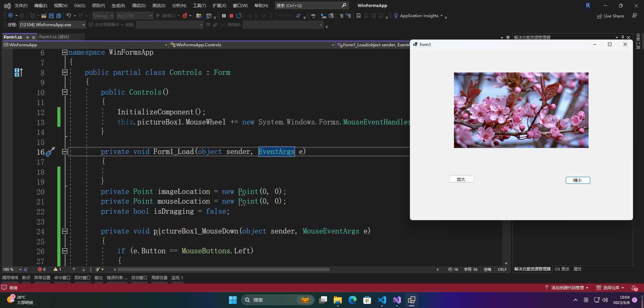The width and height of the screenshot is (644, 308).
Task: Click the screwdriver quick action icon on line 16
Action: pos(50,152)
